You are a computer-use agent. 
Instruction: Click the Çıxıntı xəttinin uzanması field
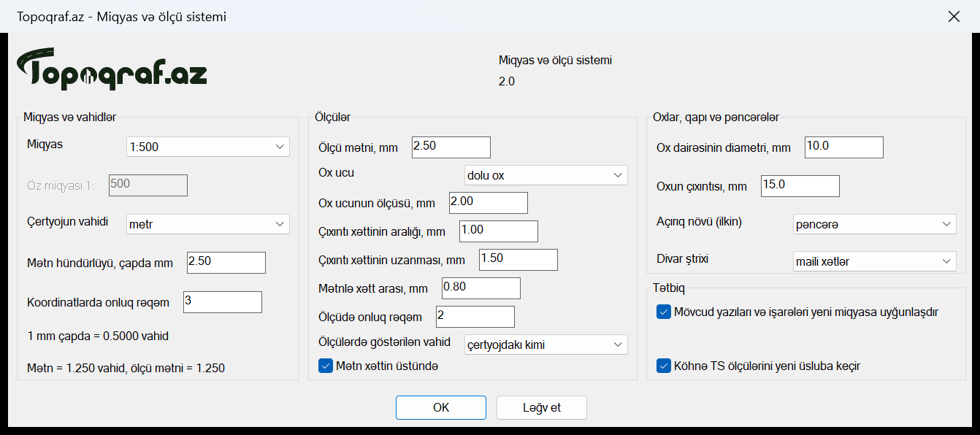point(518,260)
